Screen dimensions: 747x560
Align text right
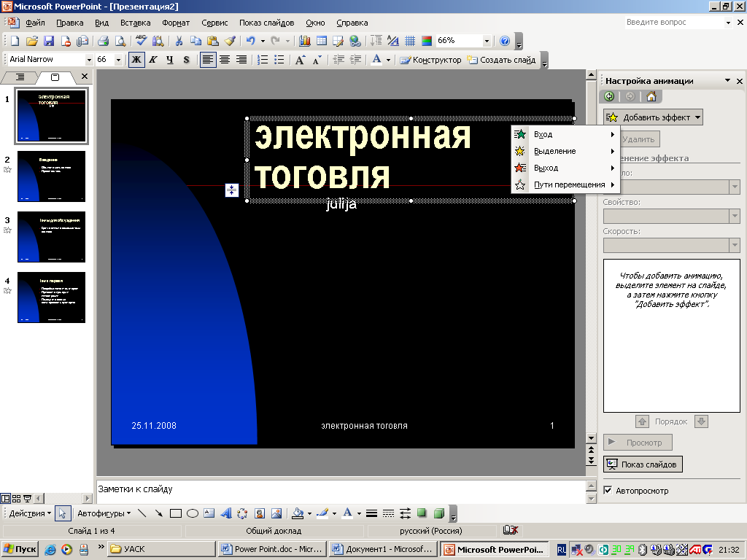coord(241,60)
